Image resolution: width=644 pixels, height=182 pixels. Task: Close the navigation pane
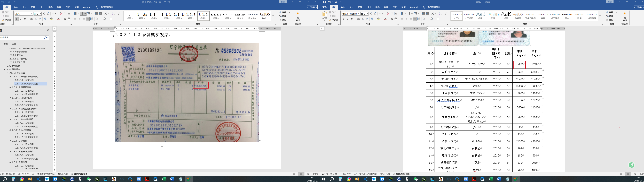tap(48, 30)
